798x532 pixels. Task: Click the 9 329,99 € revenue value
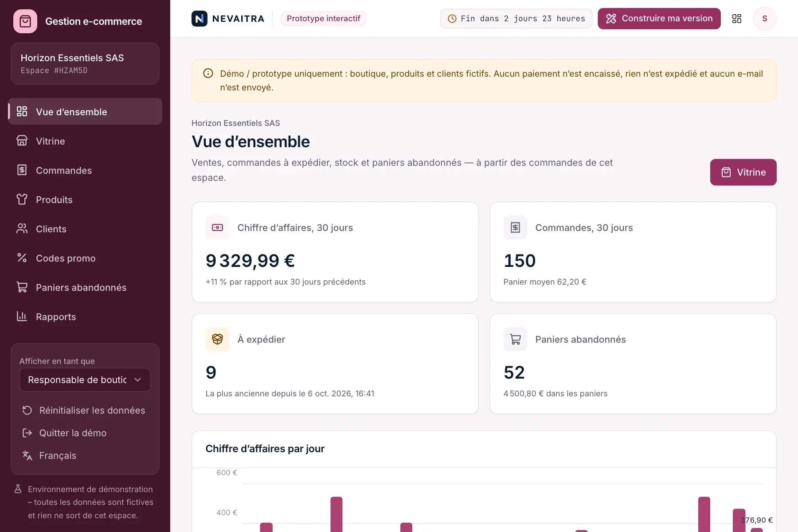[250, 261]
